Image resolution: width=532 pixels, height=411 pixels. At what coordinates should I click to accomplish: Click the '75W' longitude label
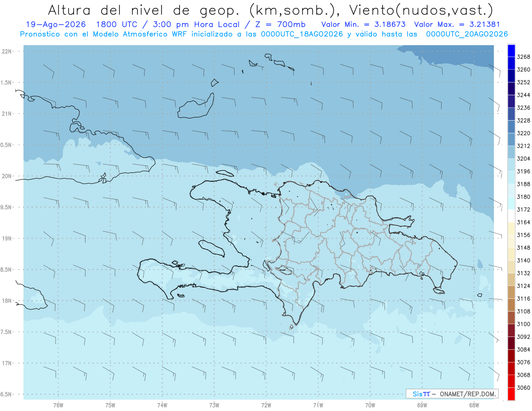click(110, 405)
